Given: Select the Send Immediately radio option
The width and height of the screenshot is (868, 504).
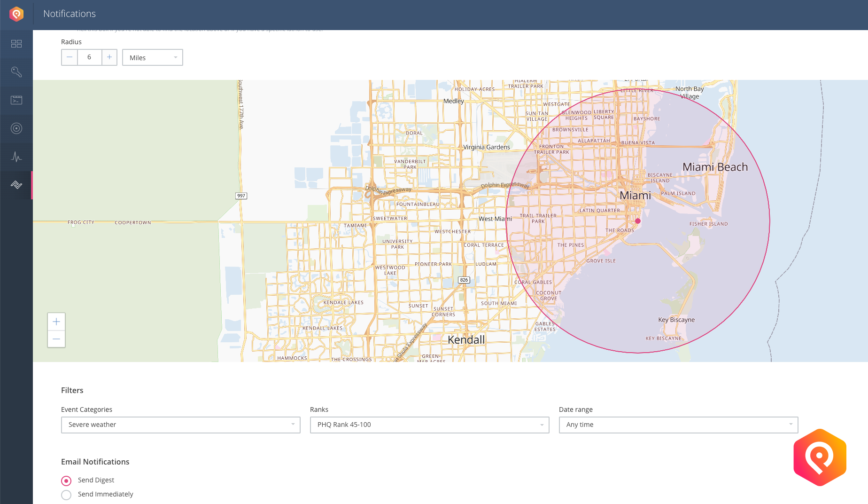Looking at the screenshot, I should pos(66,495).
